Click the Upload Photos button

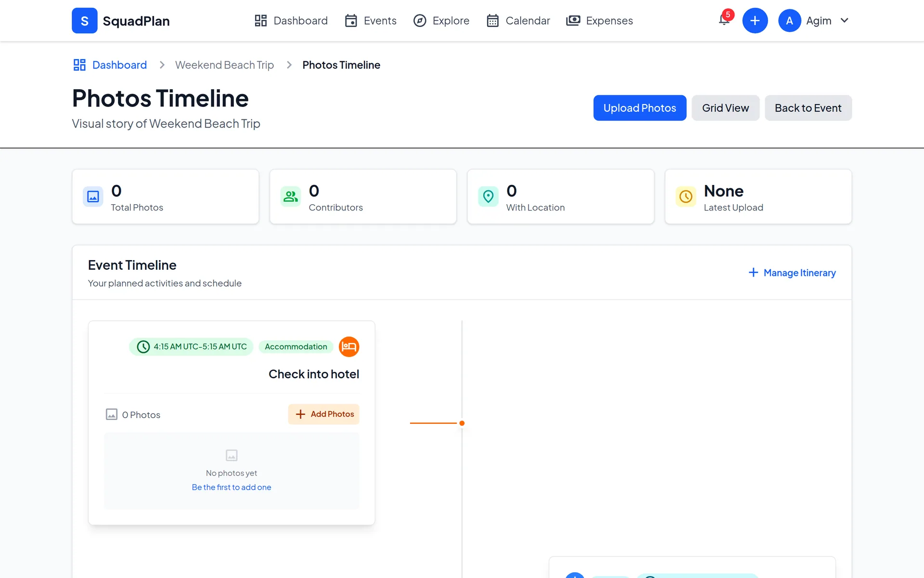pos(640,108)
